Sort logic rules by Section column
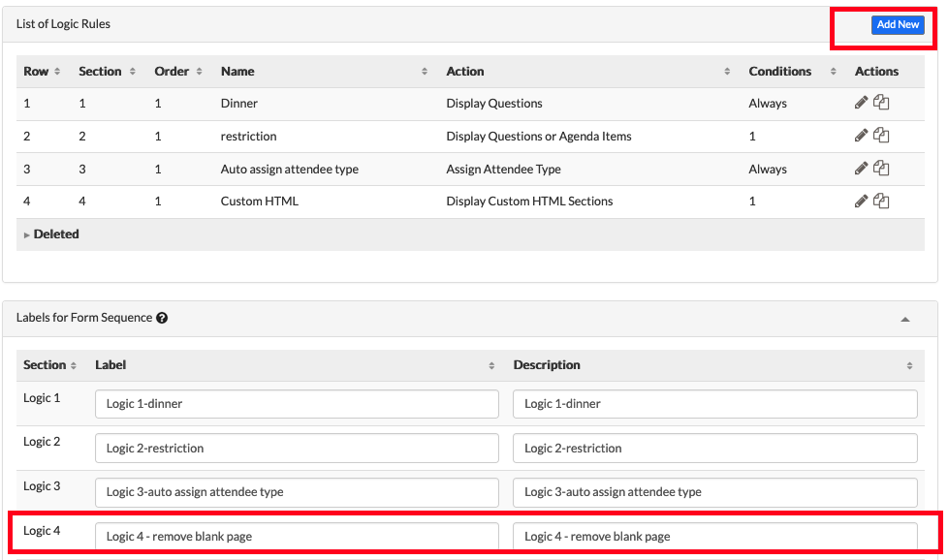Screen dimensions: 948x560 [x=133, y=72]
